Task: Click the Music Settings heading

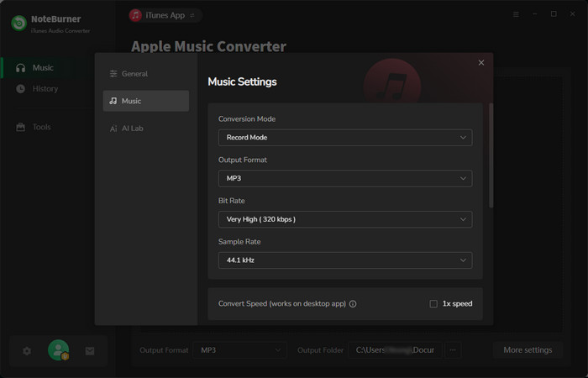Action: coord(242,81)
